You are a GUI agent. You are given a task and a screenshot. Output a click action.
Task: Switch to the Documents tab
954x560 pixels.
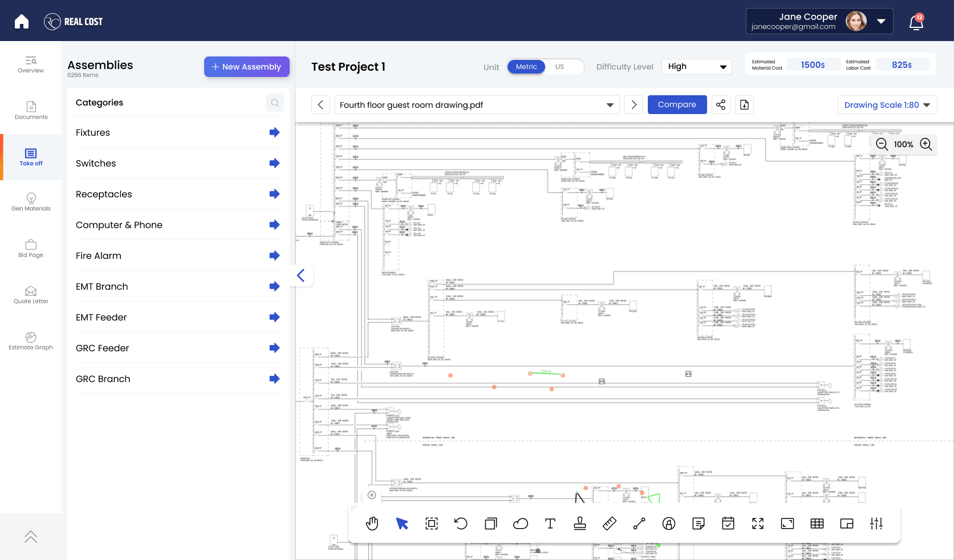[31, 112]
